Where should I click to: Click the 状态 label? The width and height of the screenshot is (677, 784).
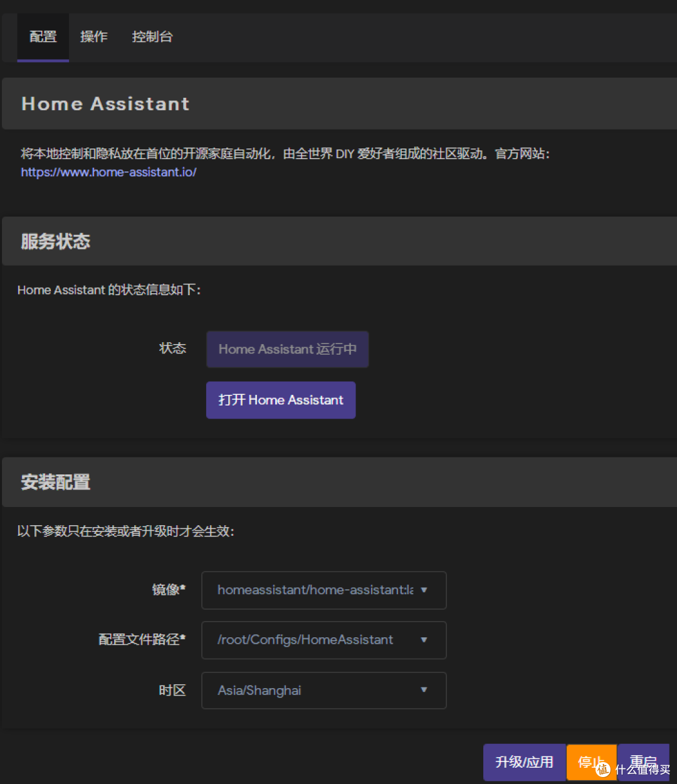[172, 348]
